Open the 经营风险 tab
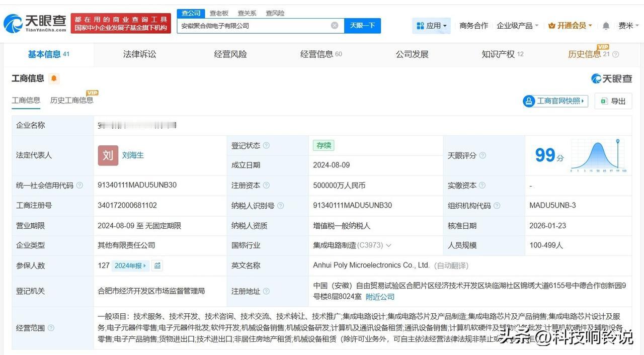644x355 pixels. [x=230, y=54]
